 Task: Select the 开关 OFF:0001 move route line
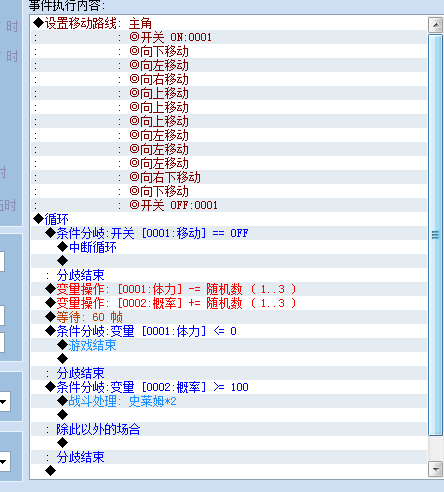[229, 205]
